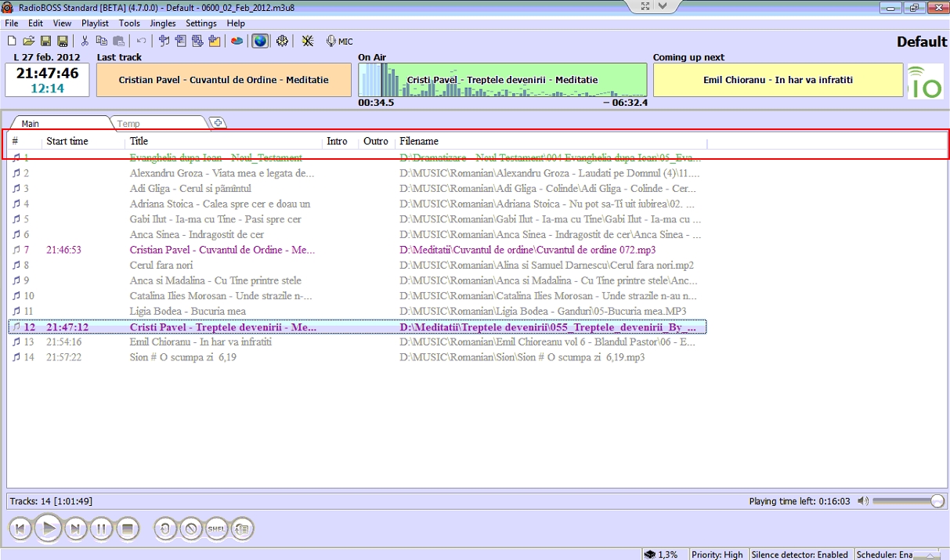Click the music note icon of track 9
The image size is (950, 560).
pos(16,280)
